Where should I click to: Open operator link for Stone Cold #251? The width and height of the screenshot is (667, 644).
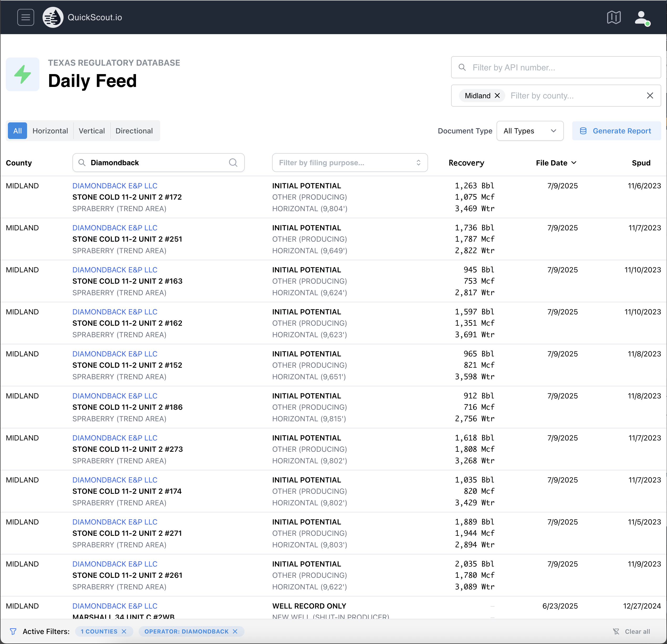click(115, 228)
